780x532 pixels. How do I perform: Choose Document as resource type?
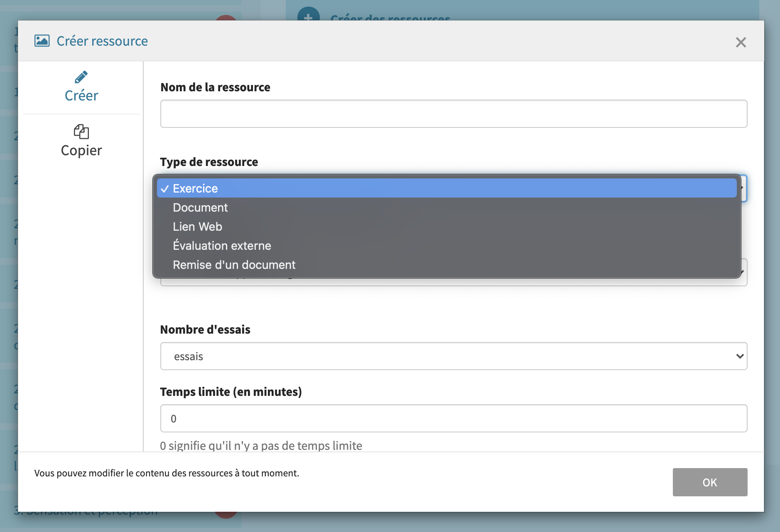point(200,207)
